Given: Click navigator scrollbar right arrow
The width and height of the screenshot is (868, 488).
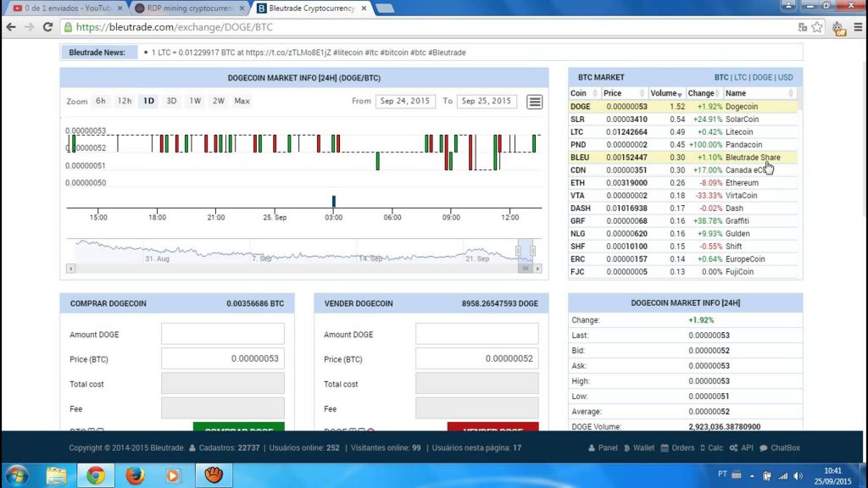Looking at the screenshot, I should (537, 269).
